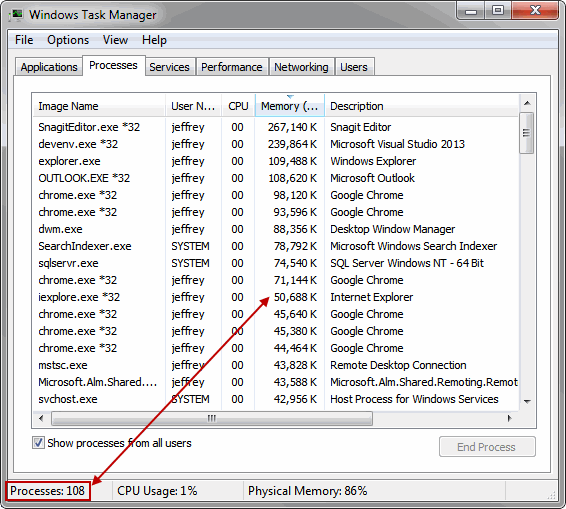Select the sqlservr.exe process row

276,263
